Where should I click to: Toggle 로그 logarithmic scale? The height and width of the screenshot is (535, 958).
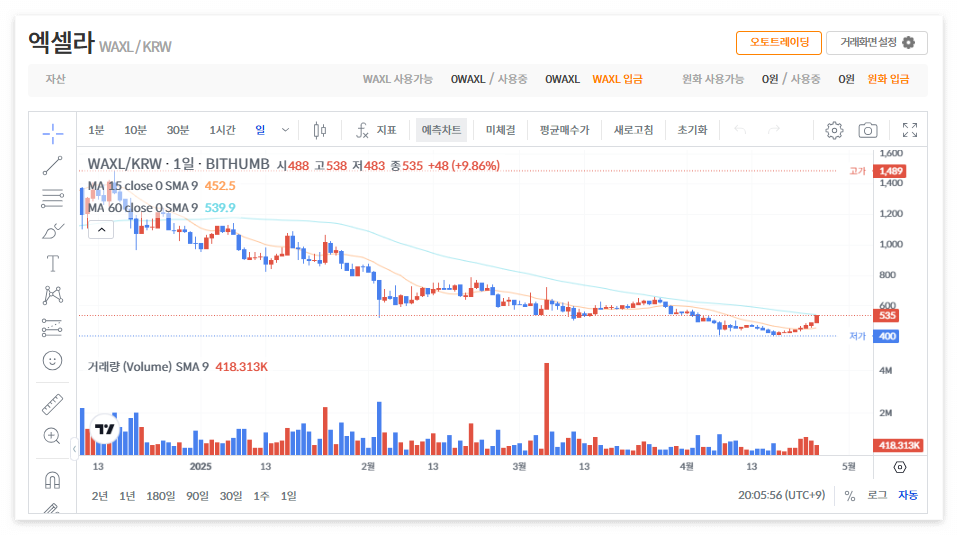coord(877,495)
